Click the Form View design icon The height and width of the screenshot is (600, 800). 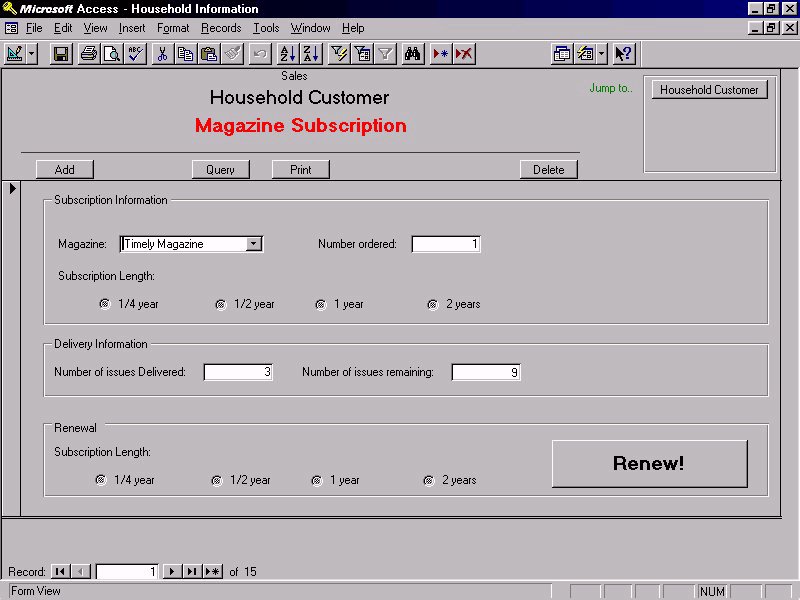pos(15,54)
